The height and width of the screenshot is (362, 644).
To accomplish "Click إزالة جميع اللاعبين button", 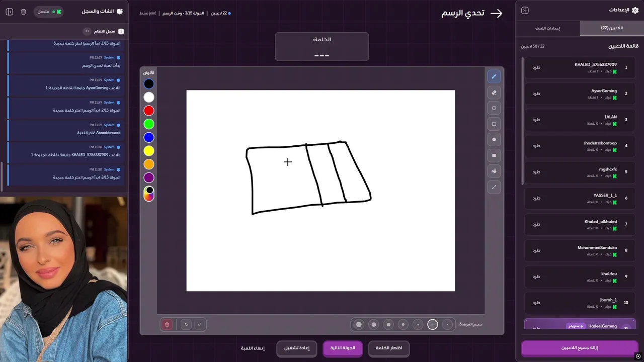I will click(x=580, y=347).
